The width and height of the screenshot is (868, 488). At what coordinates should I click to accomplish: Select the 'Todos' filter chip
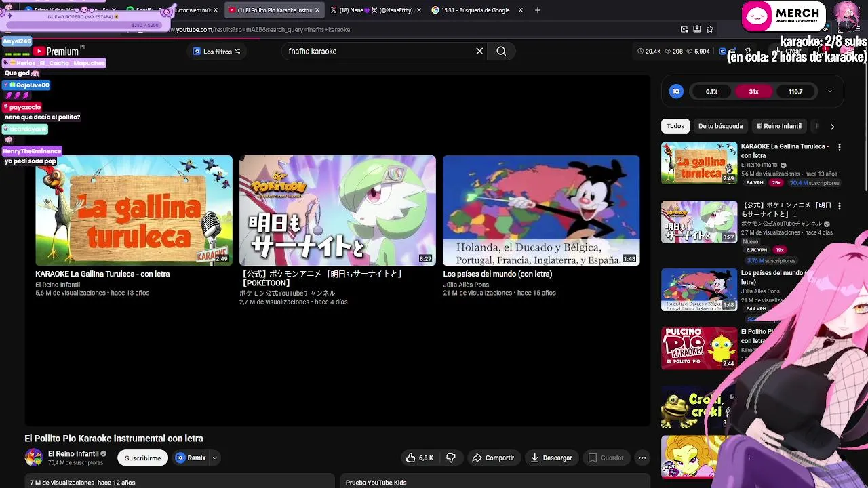coord(675,126)
